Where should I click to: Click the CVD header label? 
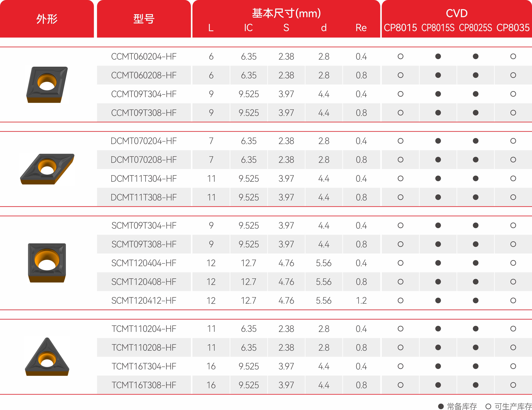pos(457,13)
